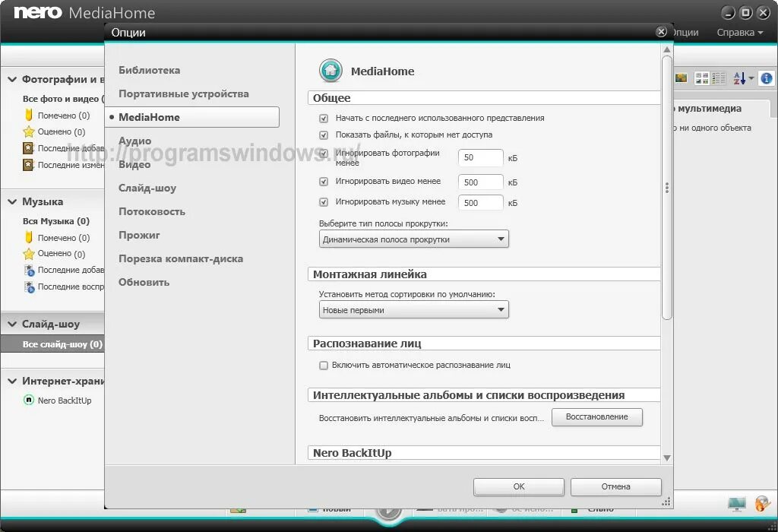This screenshot has height=532, width=778.
Task: Select Помечено (0) under Музыка
Action: [64, 238]
